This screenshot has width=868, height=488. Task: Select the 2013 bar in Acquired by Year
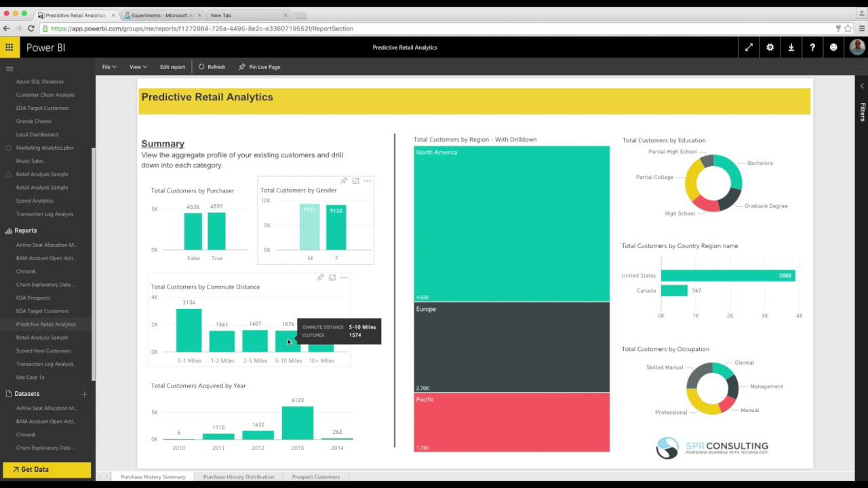(297, 423)
